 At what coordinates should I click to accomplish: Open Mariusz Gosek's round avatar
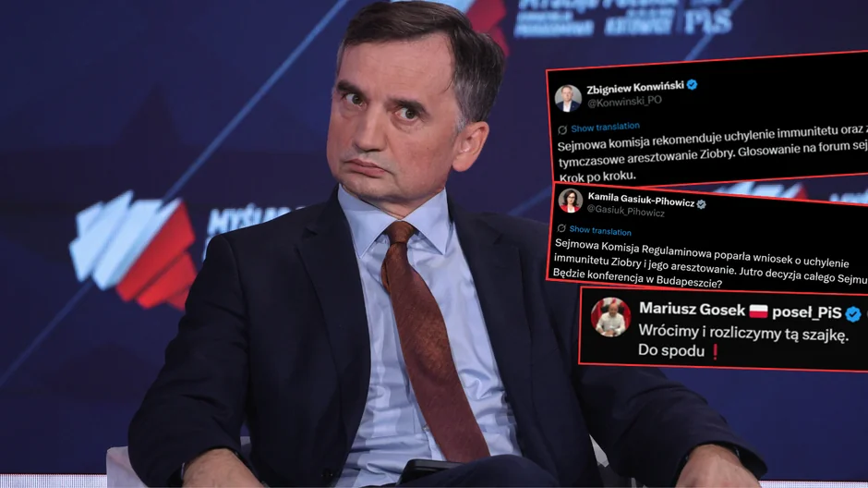(610, 317)
